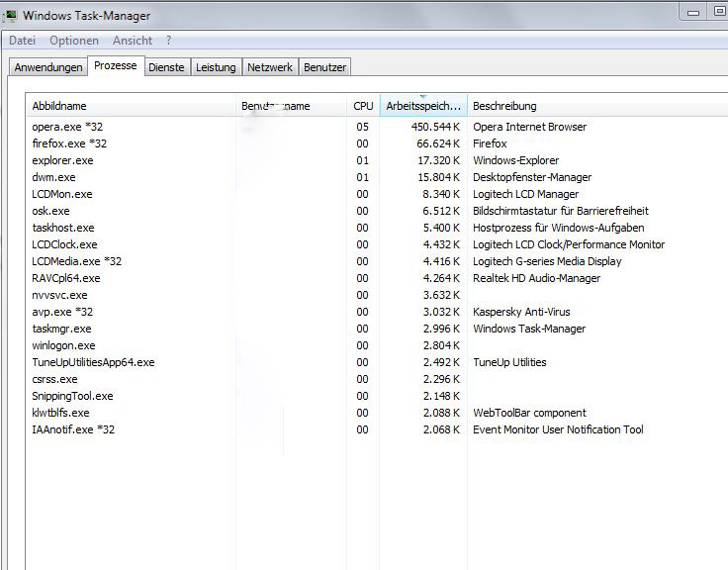Select the RAVCpl64.exe process

66,278
